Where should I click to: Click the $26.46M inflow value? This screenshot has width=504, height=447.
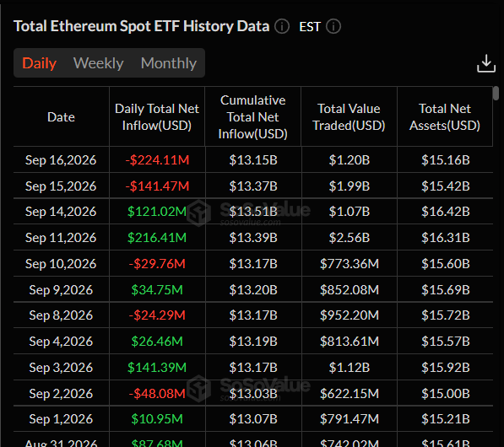[x=157, y=341]
